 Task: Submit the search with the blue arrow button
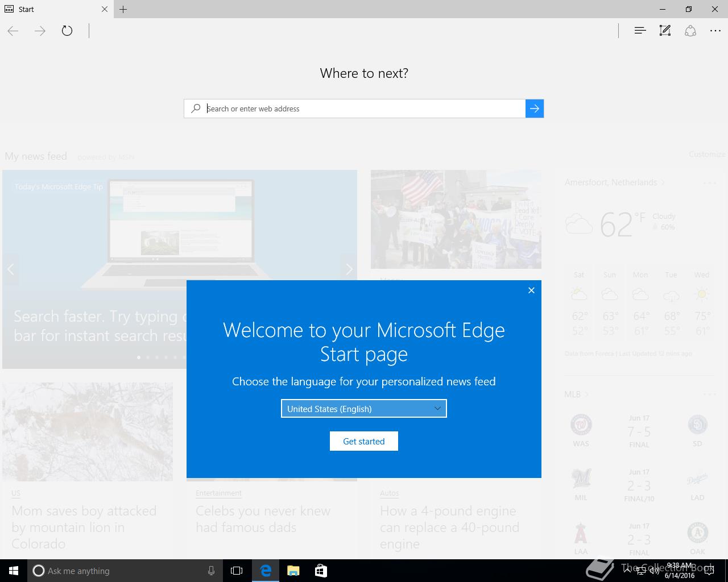(535, 109)
